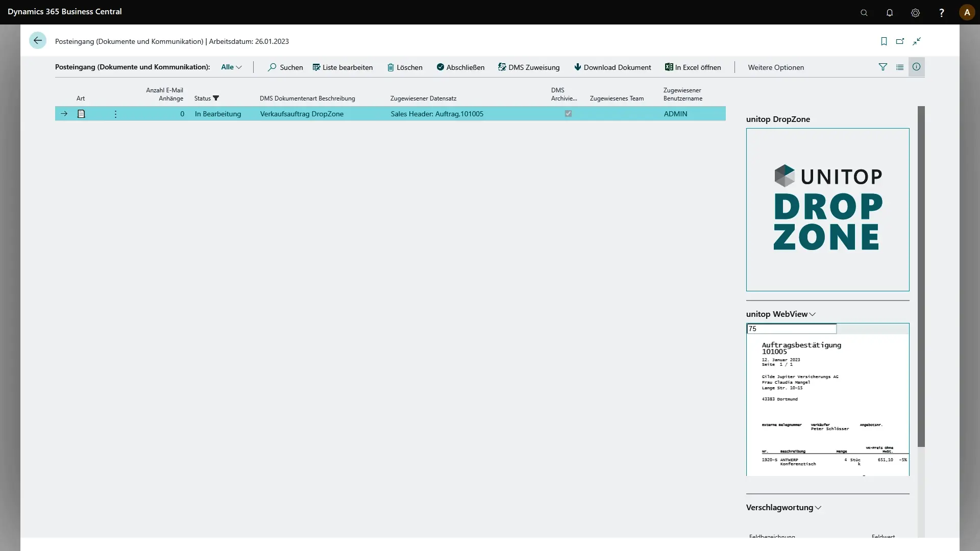Sort by Art column header

click(81, 98)
